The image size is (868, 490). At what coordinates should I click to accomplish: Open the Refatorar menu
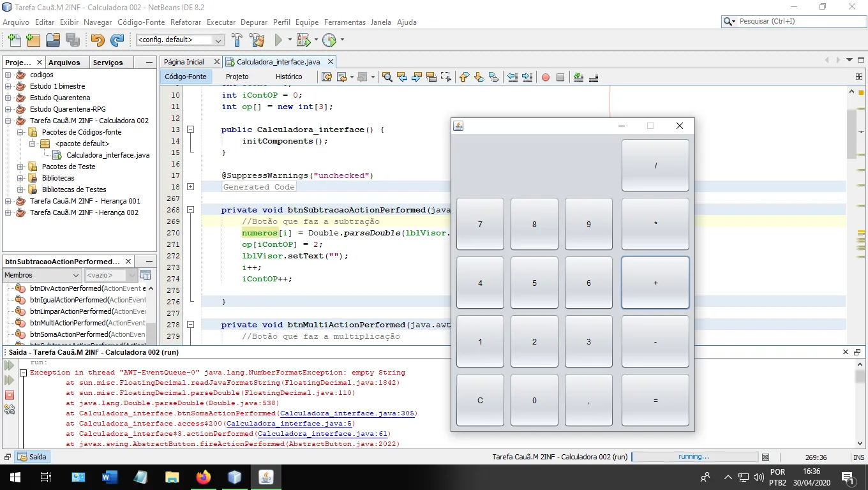(x=186, y=22)
